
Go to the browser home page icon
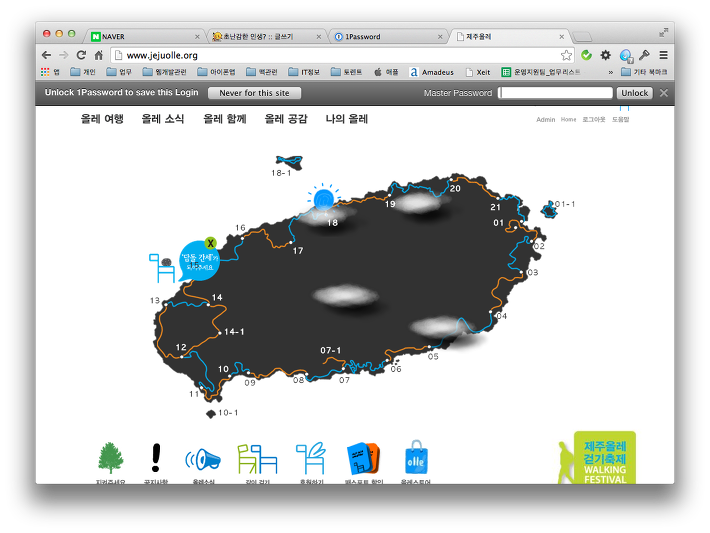click(98, 55)
